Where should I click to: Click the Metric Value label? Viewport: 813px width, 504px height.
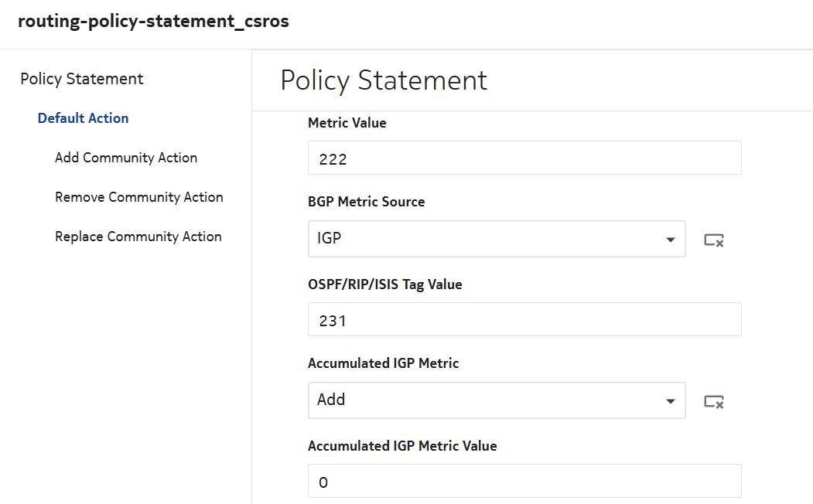tap(347, 123)
